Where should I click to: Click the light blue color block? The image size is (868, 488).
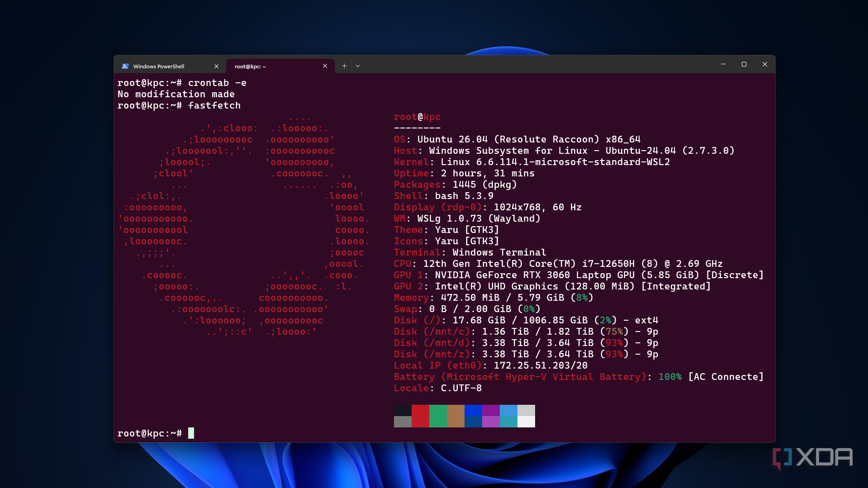pos(508,410)
